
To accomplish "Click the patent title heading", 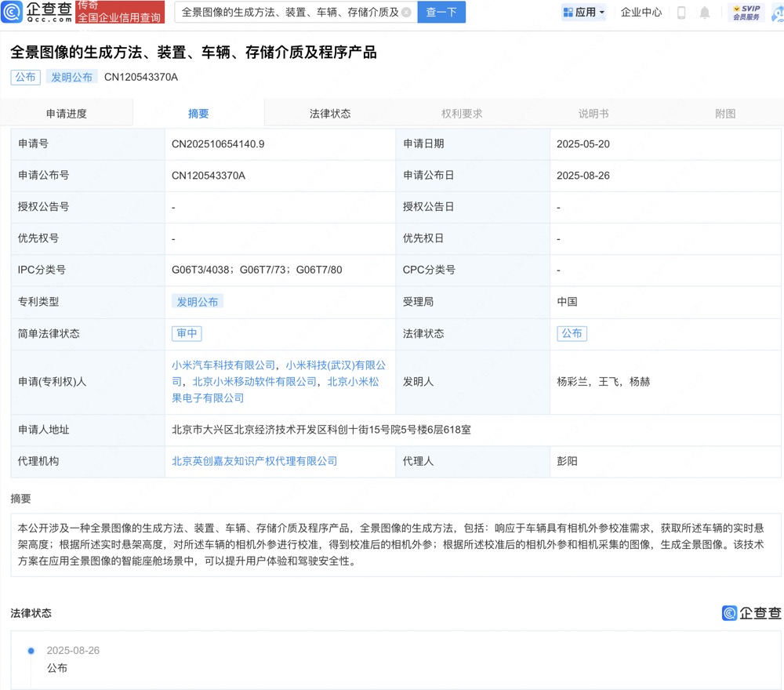I will [194, 52].
